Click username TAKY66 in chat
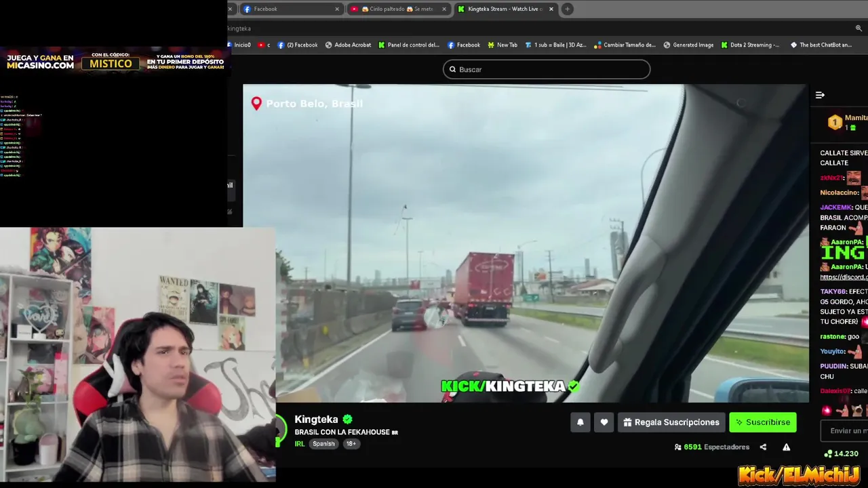The width and height of the screenshot is (868, 488). click(x=833, y=291)
